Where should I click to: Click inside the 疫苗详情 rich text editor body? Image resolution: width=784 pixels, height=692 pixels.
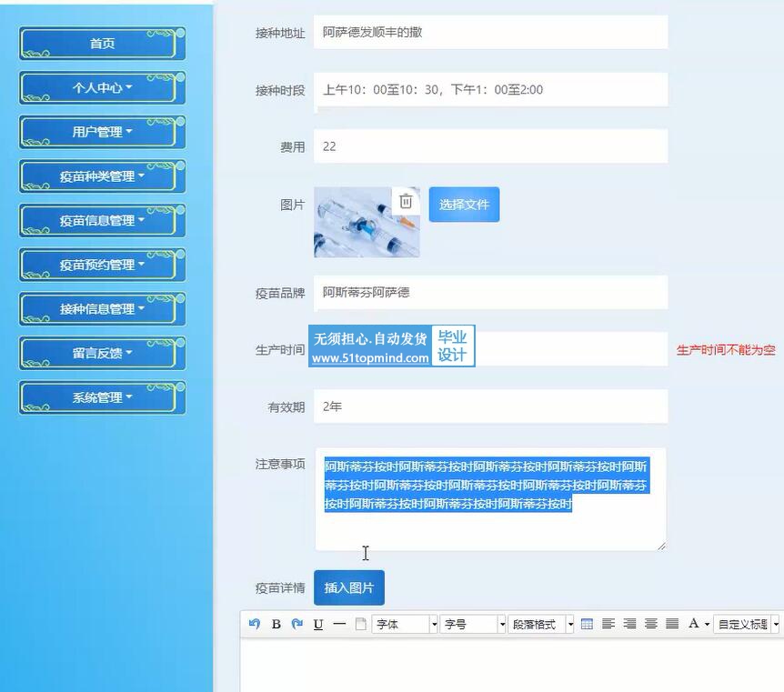[511, 665]
